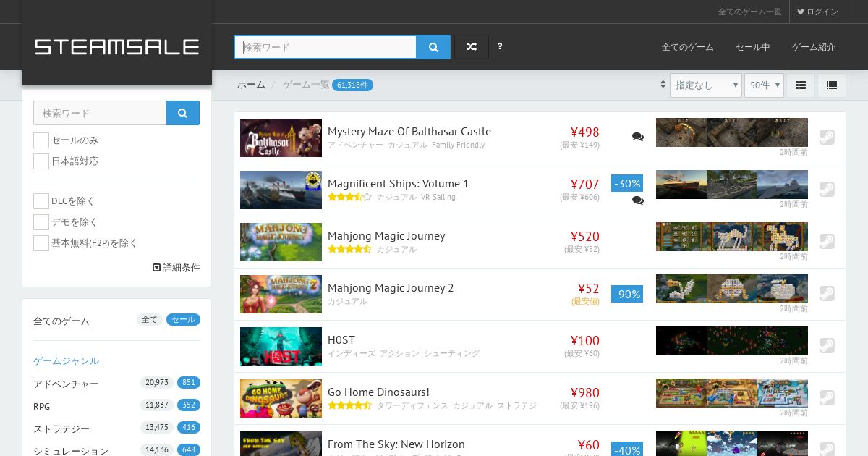868x456 pixels.
Task: Open the H0ST game title
Action: (x=341, y=340)
